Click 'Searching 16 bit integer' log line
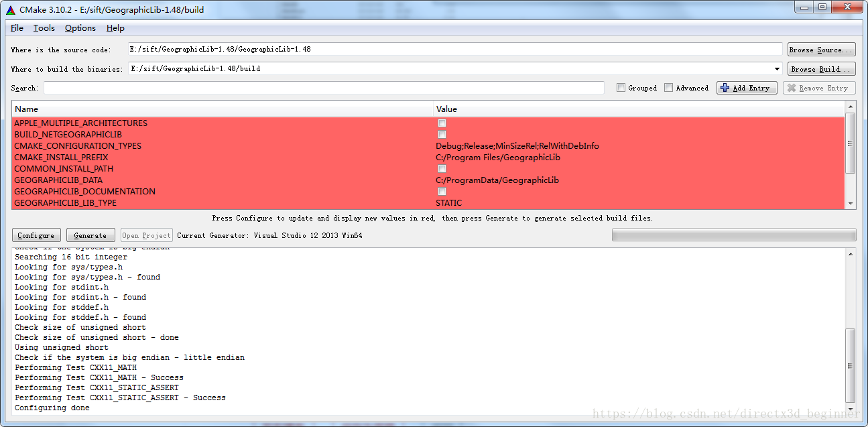The width and height of the screenshot is (868, 427). [x=71, y=257]
